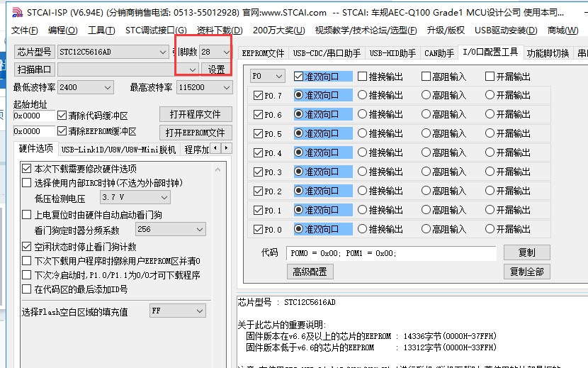Expand the 引脚数 28 dropdown
The width and height of the screenshot is (588, 368).
226,52
